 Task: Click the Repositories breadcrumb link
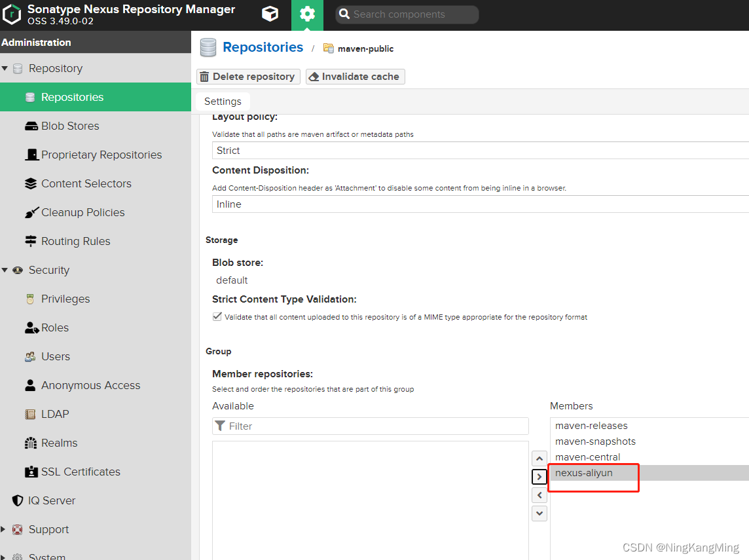263,47
